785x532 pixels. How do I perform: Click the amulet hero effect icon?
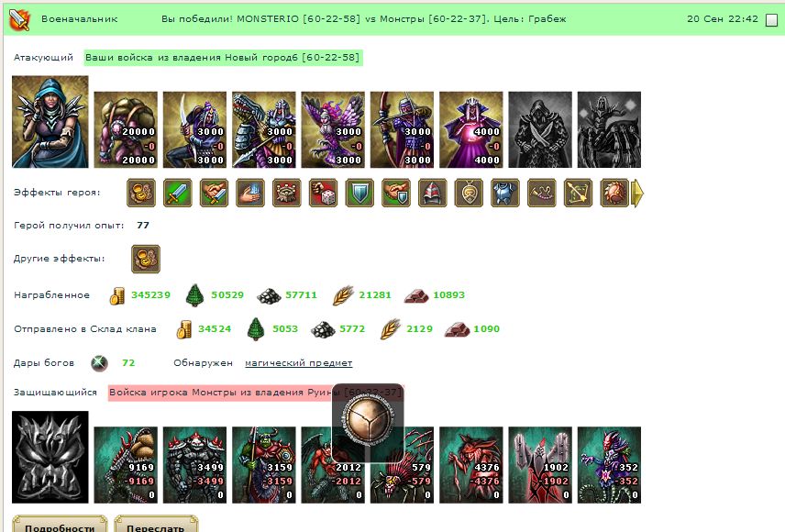[x=469, y=193]
